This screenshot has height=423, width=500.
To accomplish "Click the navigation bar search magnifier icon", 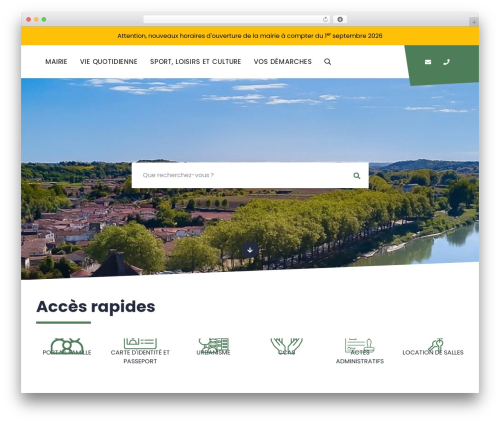I will [327, 62].
